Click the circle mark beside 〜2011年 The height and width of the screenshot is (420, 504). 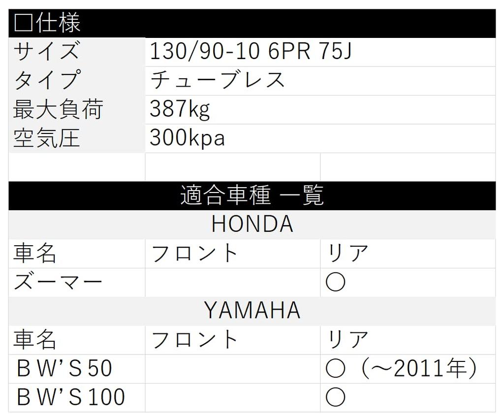(335, 369)
